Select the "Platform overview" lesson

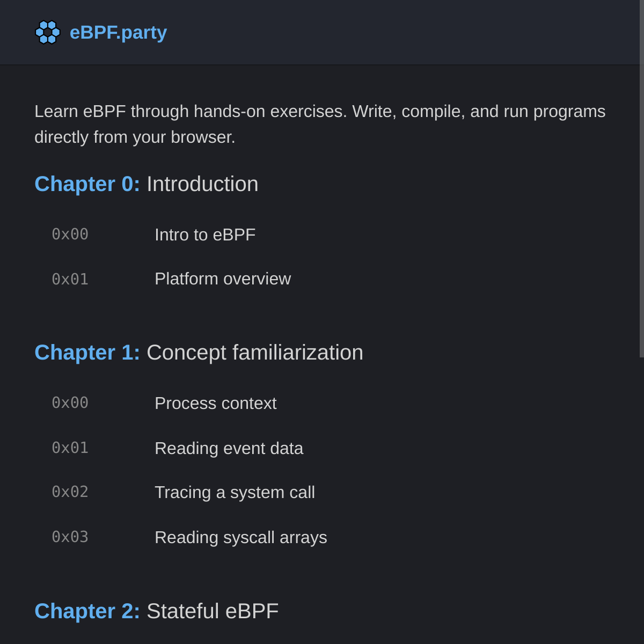point(223,279)
